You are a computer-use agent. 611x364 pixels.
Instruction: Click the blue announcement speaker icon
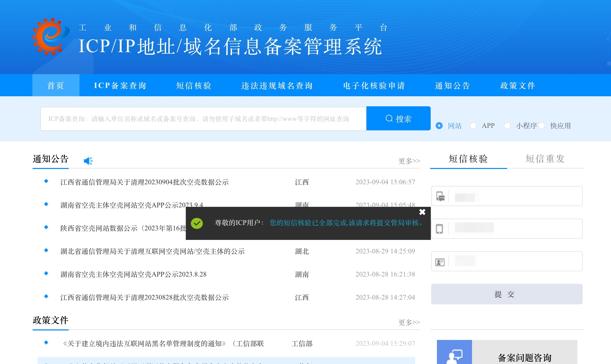pyautogui.click(x=88, y=161)
